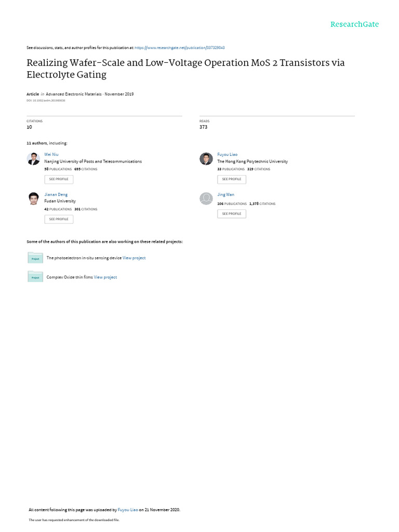The height and width of the screenshot is (532, 399).
Task: Open the Wei Niu author name link
Action: (x=51, y=154)
